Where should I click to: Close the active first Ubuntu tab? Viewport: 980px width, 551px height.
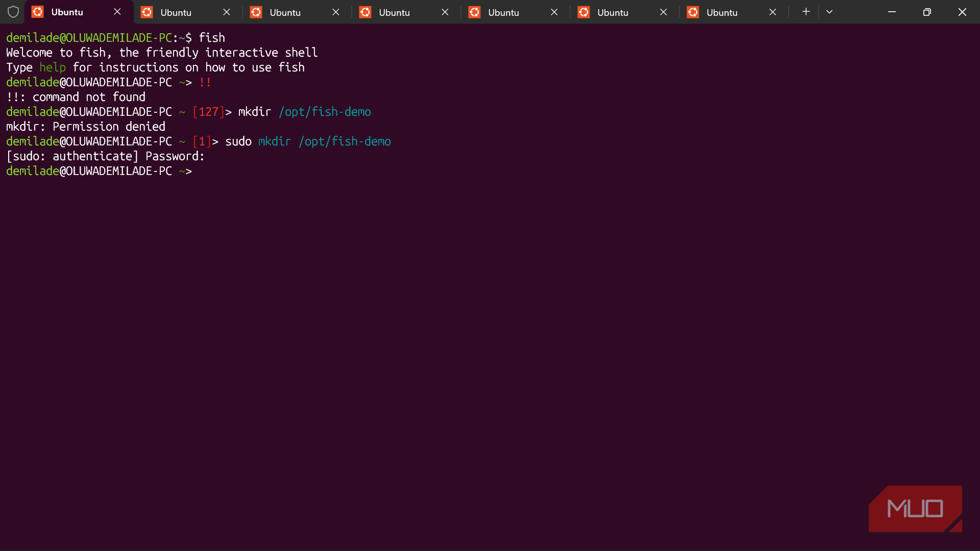pyautogui.click(x=117, y=12)
